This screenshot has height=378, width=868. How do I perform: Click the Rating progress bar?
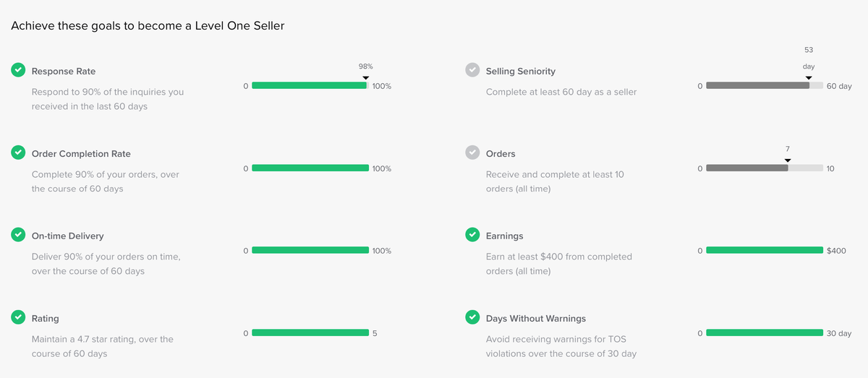pyautogui.click(x=310, y=332)
